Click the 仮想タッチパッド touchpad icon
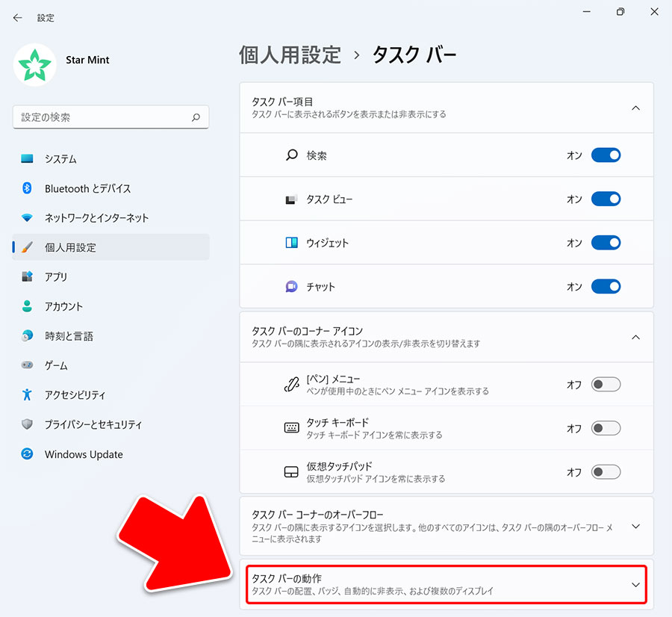This screenshot has width=672, height=617. (291, 471)
